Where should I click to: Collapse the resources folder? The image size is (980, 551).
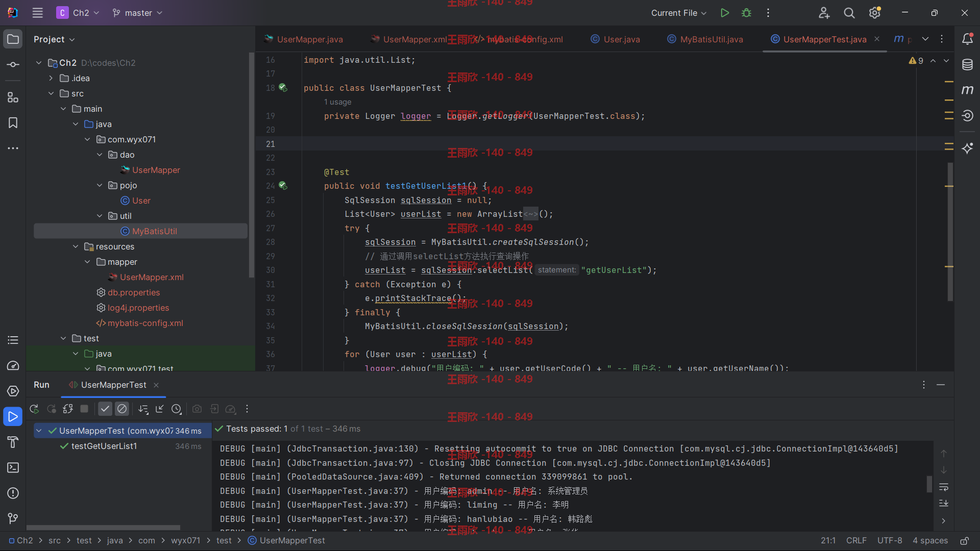pos(76,246)
